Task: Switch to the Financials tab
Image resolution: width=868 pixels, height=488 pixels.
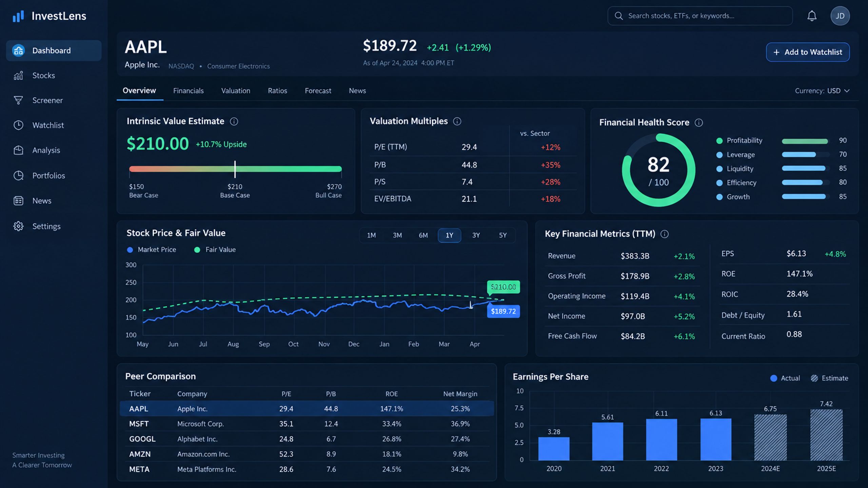Action: click(x=188, y=91)
